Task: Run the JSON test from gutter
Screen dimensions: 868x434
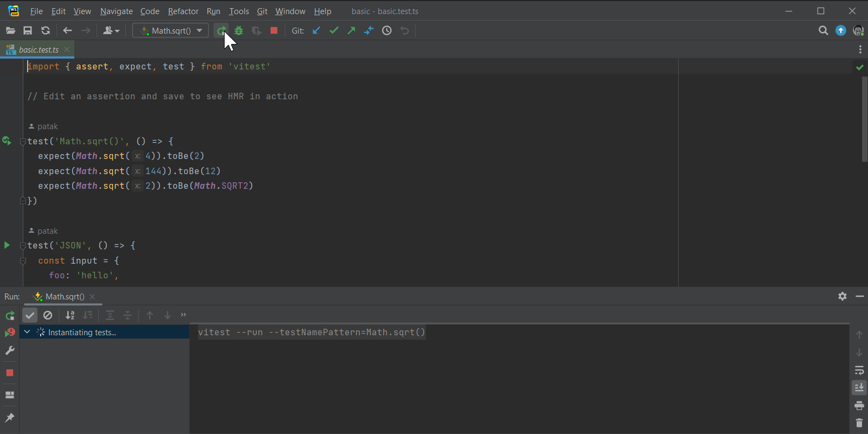Action: 7,245
